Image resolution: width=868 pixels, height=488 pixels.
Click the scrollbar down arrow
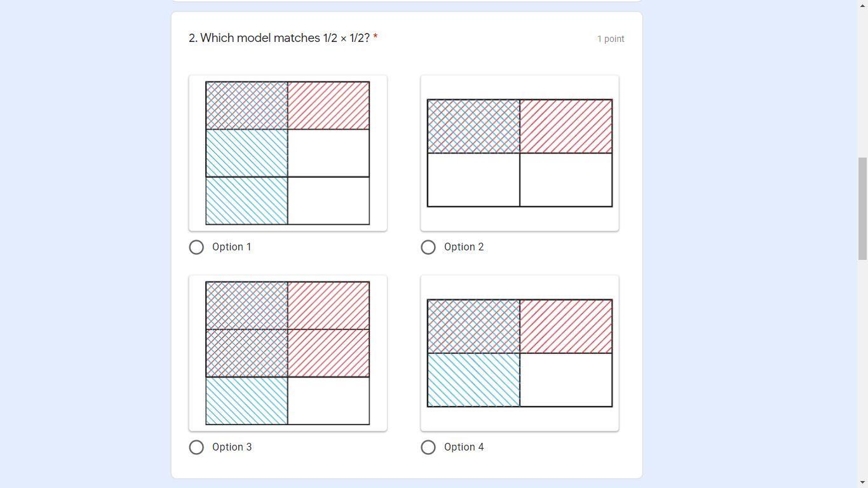coord(863,482)
